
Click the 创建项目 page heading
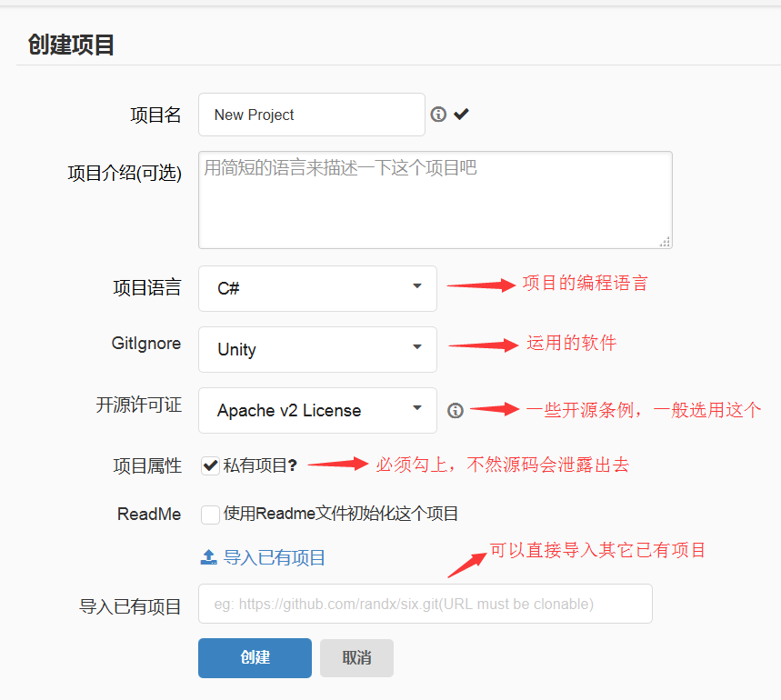pos(71,45)
